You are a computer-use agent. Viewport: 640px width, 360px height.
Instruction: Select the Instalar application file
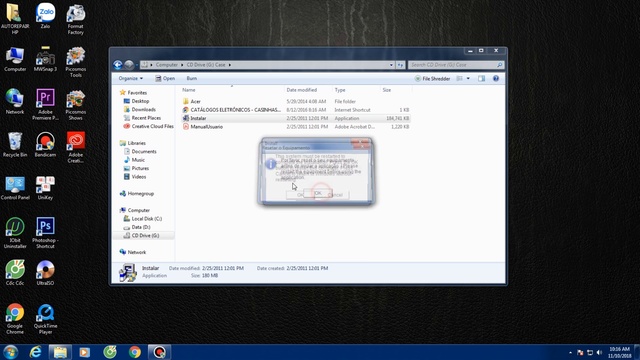pyautogui.click(x=296, y=118)
